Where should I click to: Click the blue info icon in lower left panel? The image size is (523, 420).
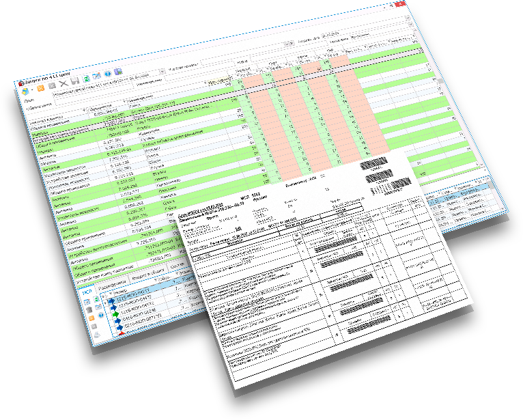pyautogui.click(x=101, y=315)
